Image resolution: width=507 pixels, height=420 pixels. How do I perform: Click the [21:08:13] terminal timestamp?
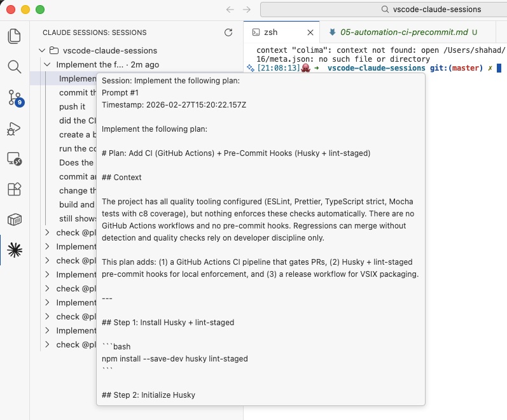279,68
